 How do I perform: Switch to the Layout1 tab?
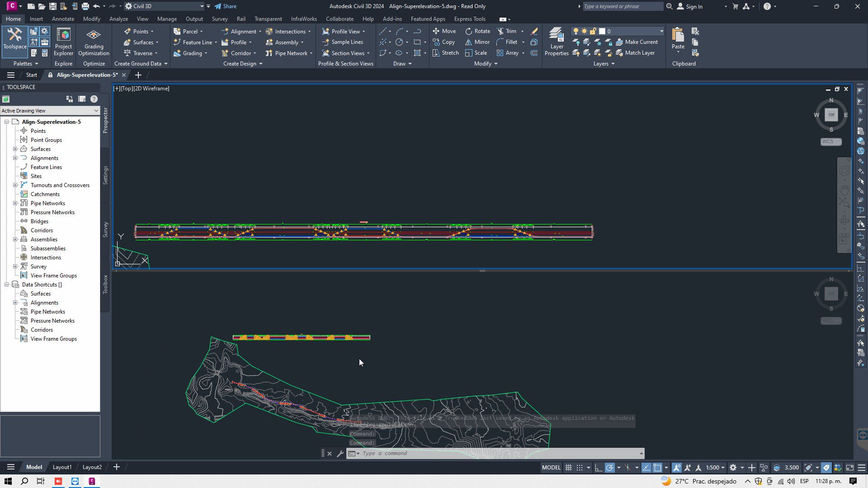pyautogui.click(x=62, y=467)
